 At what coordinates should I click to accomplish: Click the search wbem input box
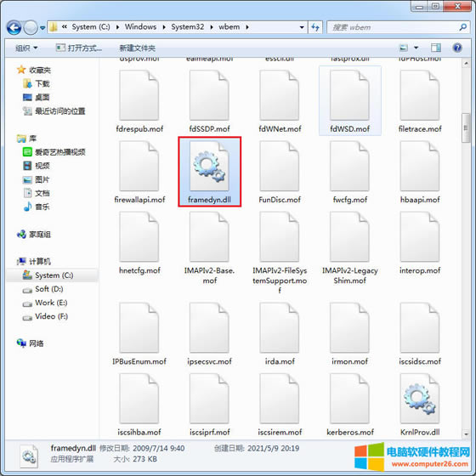393,27
